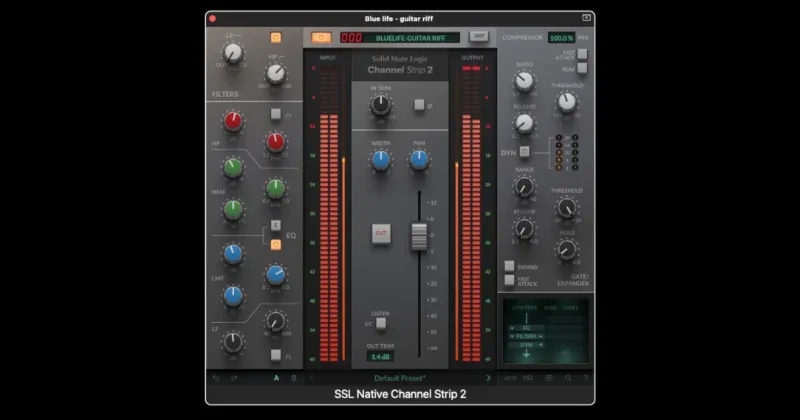Undo the last change in the plugin footer
The image size is (800, 420).
[216, 378]
